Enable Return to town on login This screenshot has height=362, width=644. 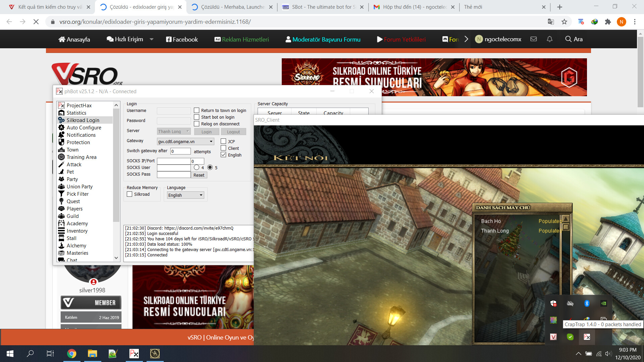tap(197, 111)
